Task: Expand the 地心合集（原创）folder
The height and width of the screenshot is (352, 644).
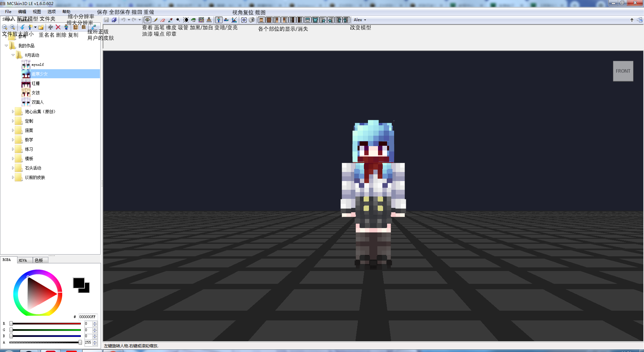Action: tap(13, 112)
